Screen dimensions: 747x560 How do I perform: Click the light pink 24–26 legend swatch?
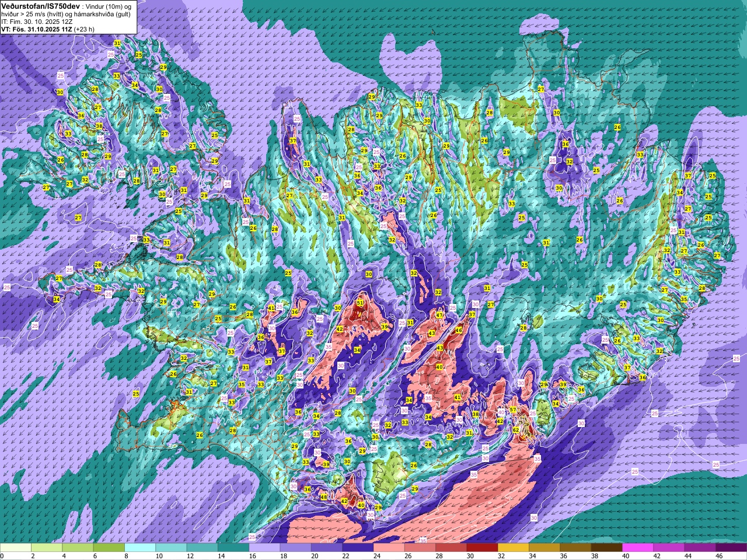point(389,548)
